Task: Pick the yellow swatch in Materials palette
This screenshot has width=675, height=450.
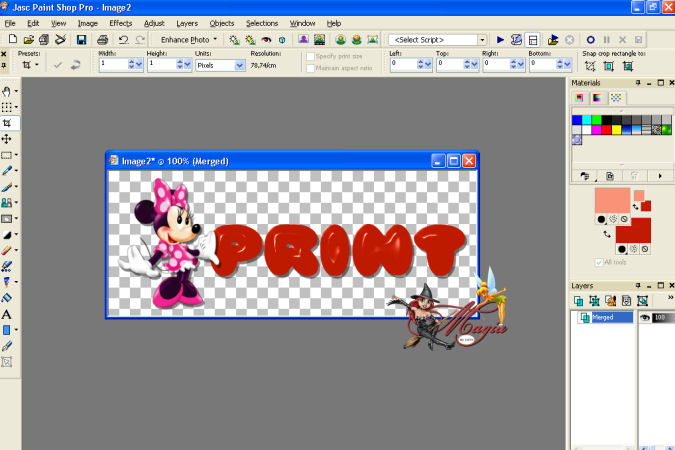Action: pos(616,130)
